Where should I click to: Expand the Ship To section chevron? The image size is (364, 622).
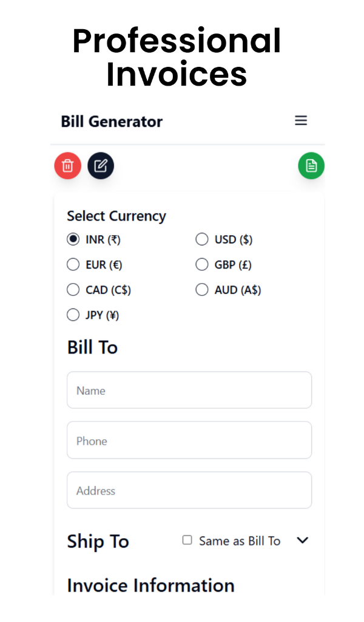tap(302, 539)
